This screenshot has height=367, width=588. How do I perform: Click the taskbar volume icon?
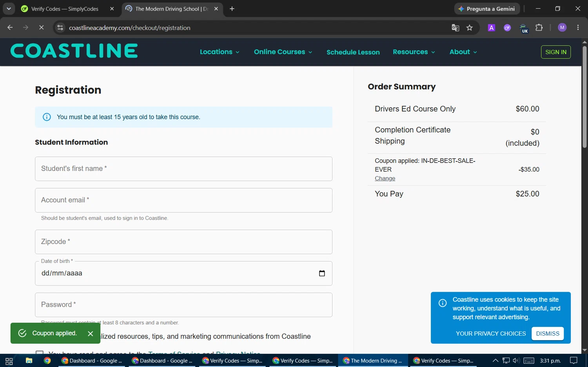(x=516, y=361)
